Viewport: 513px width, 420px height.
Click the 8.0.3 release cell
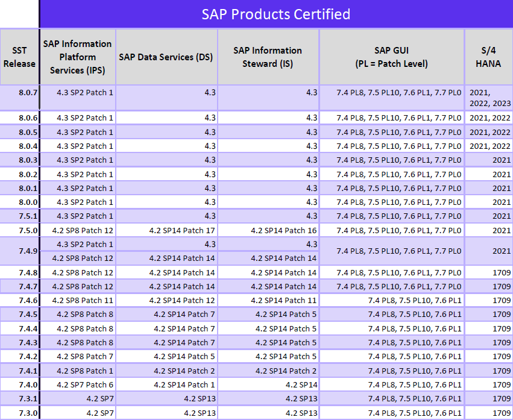pyautogui.click(x=19, y=160)
